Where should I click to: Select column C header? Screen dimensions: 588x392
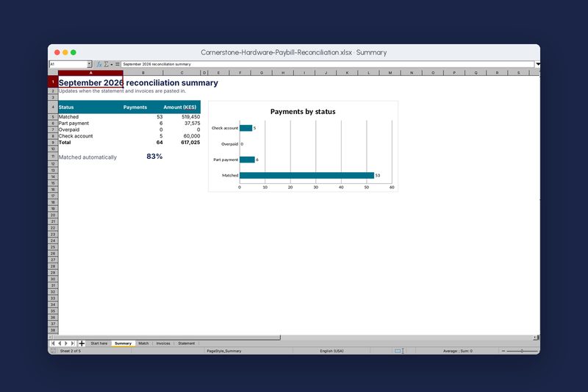182,73
